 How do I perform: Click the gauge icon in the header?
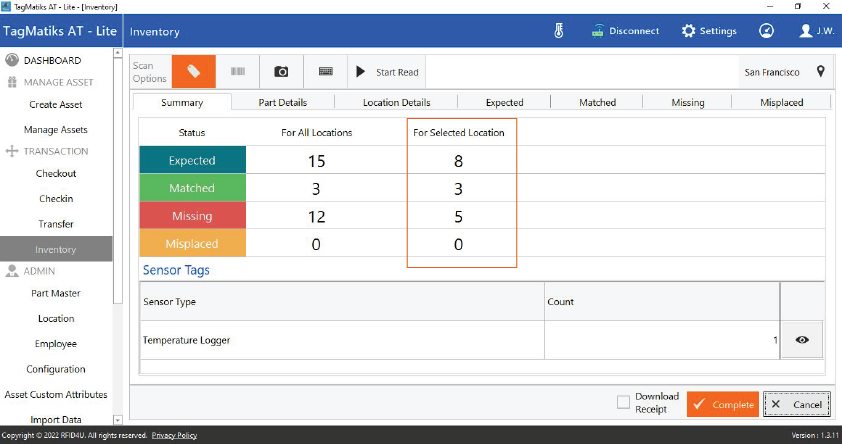(x=766, y=31)
